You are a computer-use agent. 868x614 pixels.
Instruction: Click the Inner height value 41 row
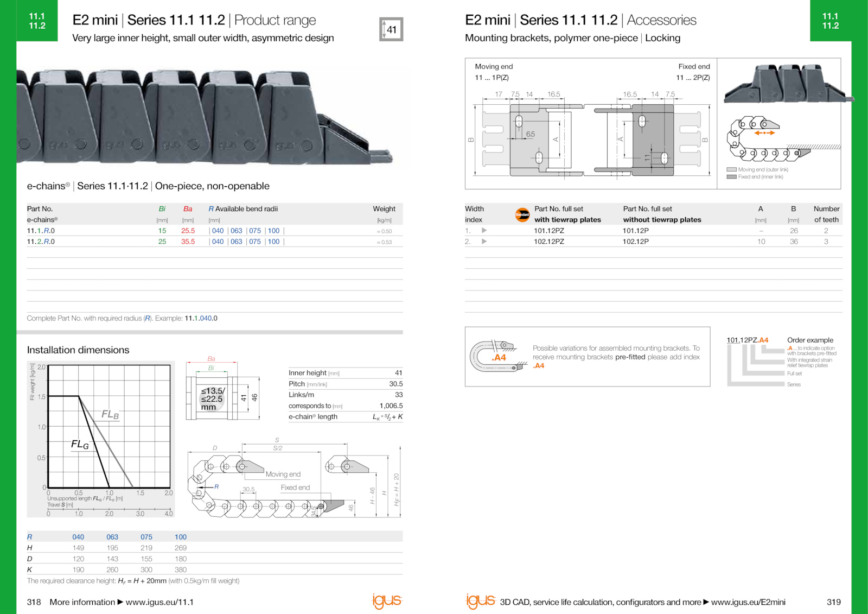pyautogui.click(x=346, y=373)
